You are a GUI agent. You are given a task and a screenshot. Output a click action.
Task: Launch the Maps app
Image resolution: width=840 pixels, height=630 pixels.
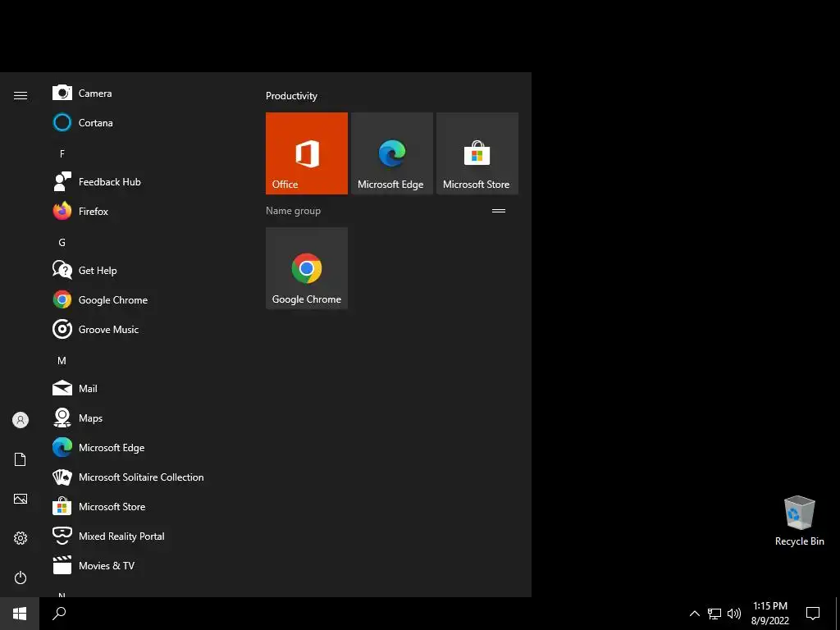tap(144, 418)
